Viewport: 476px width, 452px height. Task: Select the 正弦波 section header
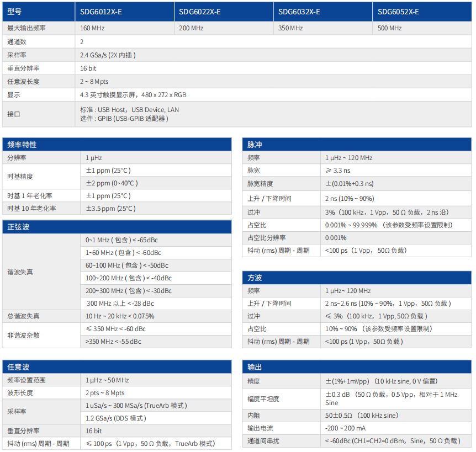click(x=18, y=227)
